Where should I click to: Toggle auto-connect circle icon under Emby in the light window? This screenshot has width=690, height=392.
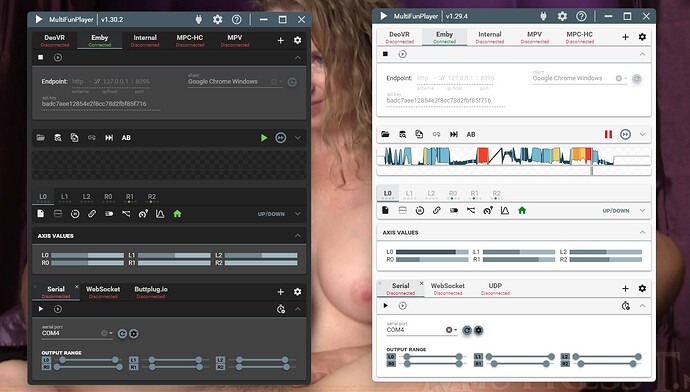pyautogui.click(x=402, y=54)
